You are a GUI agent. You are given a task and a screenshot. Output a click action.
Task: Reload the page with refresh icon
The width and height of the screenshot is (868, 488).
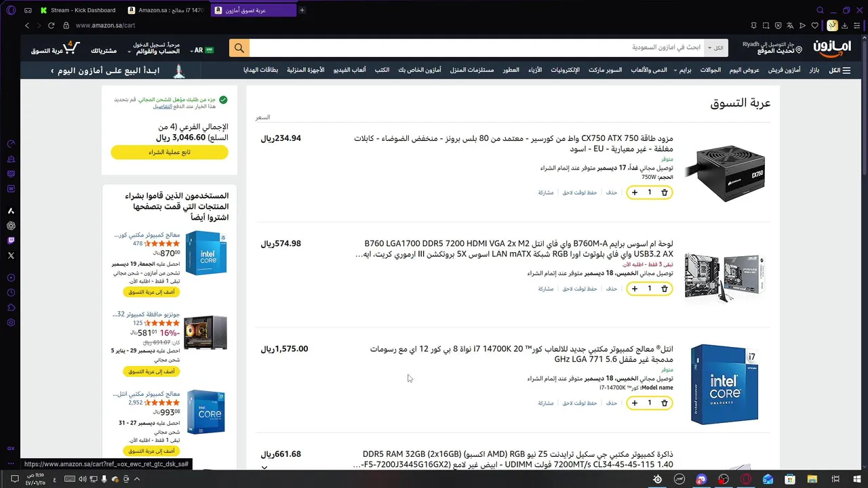(x=51, y=25)
